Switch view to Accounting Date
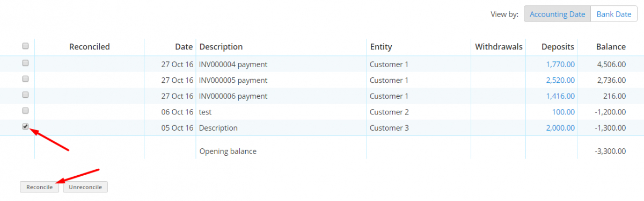Viewport: 644px width, 201px height. click(557, 15)
